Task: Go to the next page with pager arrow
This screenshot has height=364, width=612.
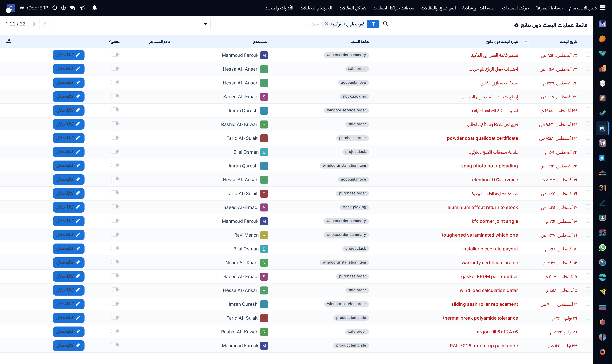Action: (34, 24)
